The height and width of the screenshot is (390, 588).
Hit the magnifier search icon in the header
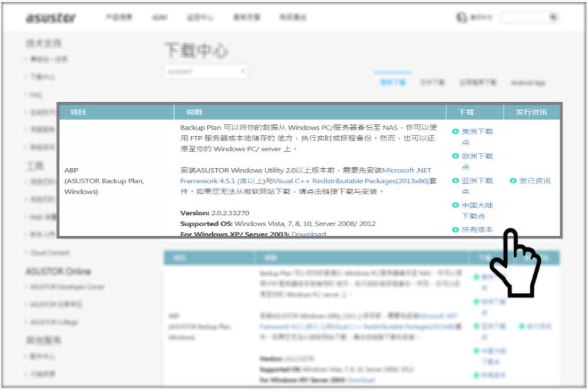tap(553, 17)
